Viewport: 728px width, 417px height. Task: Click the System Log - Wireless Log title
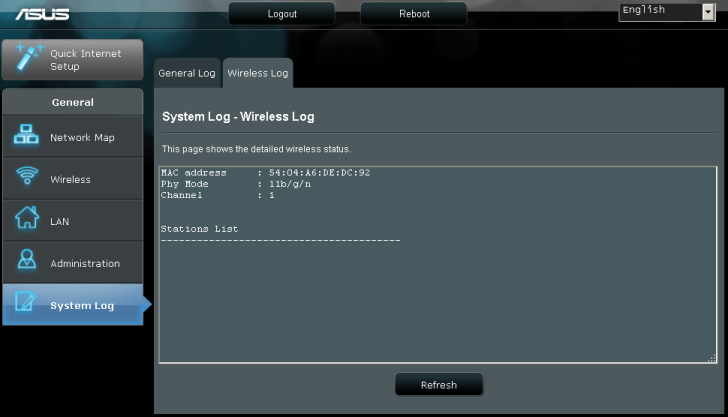coord(238,117)
